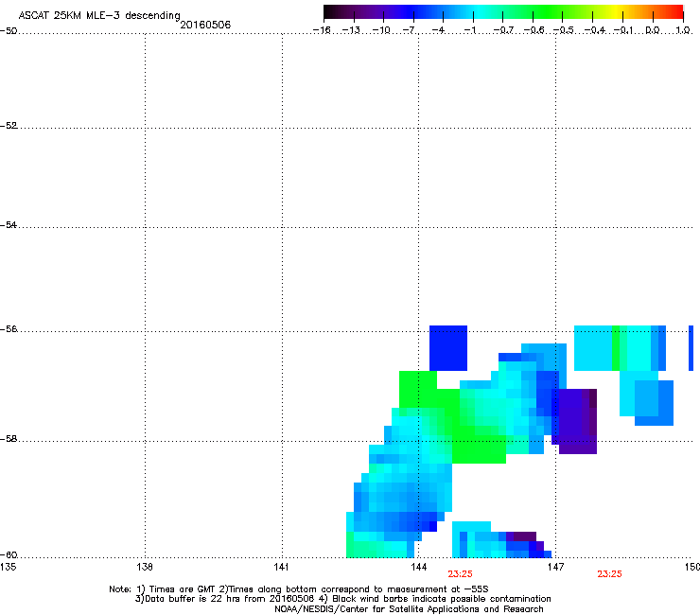Image resolution: width=700 pixels, height=615 pixels.
Task: Pick the black end of the colorbar
Action: [x=329, y=12]
